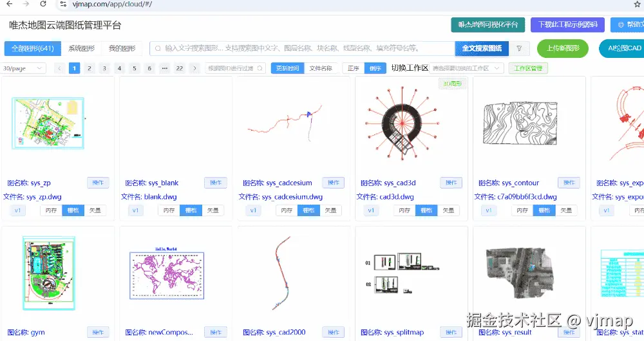
Task: Open 操作 menu for sys_cad3d
Action: tap(451, 183)
